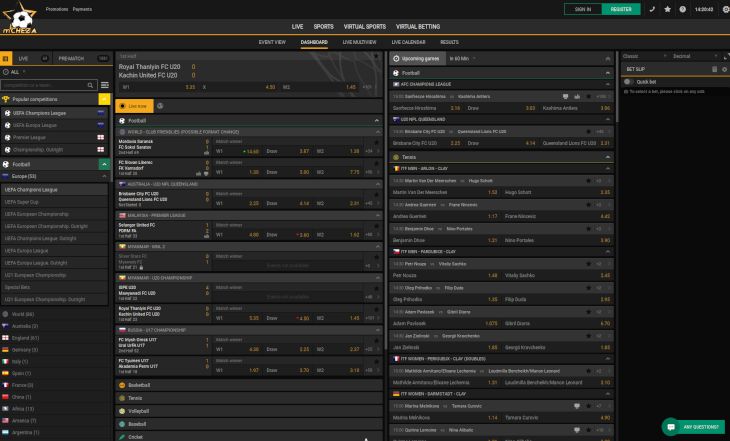Click the video icon for Sanfrecce Hiroshima match
730x441 pixels.
565,96
